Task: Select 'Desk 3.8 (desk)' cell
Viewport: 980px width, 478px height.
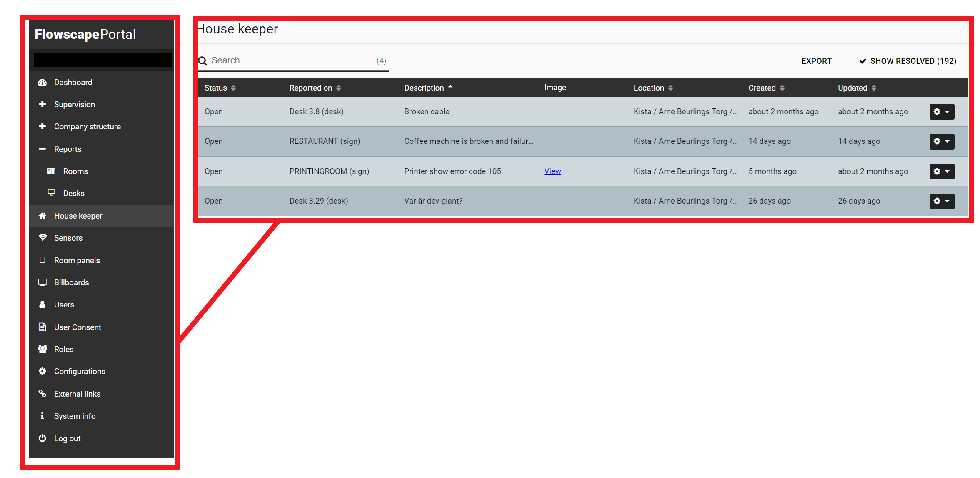Action: [316, 112]
